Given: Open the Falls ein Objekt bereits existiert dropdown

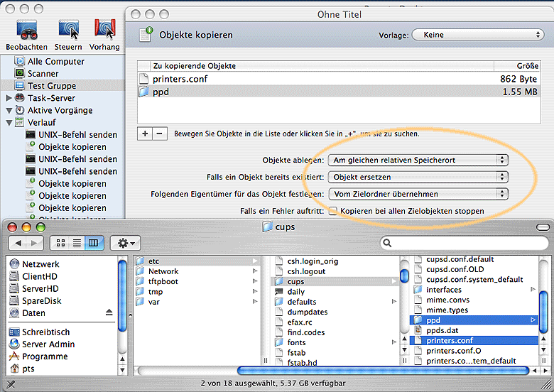Looking at the screenshot, I should (419, 177).
